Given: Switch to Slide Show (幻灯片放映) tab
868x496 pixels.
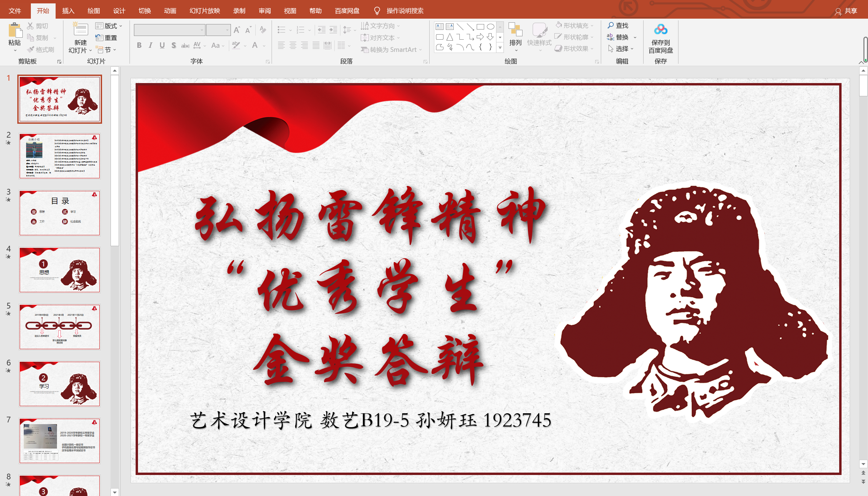Looking at the screenshot, I should [x=205, y=11].
